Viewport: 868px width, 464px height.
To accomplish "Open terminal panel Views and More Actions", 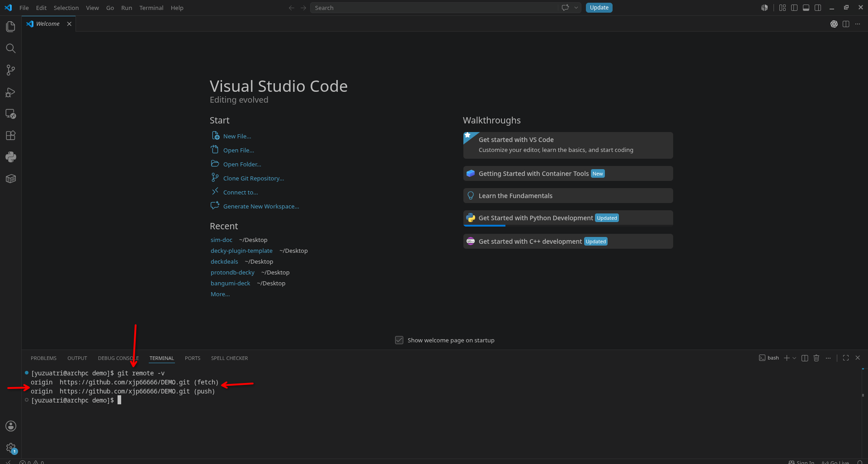I will point(828,358).
